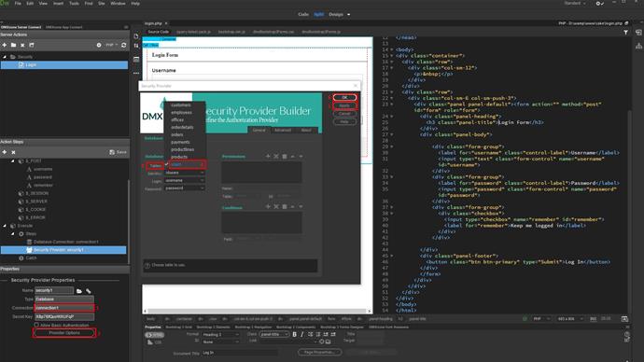Apply bold formatting in Properties panel
This screenshot has height=362, width=644.
pyautogui.click(x=294, y=335)
